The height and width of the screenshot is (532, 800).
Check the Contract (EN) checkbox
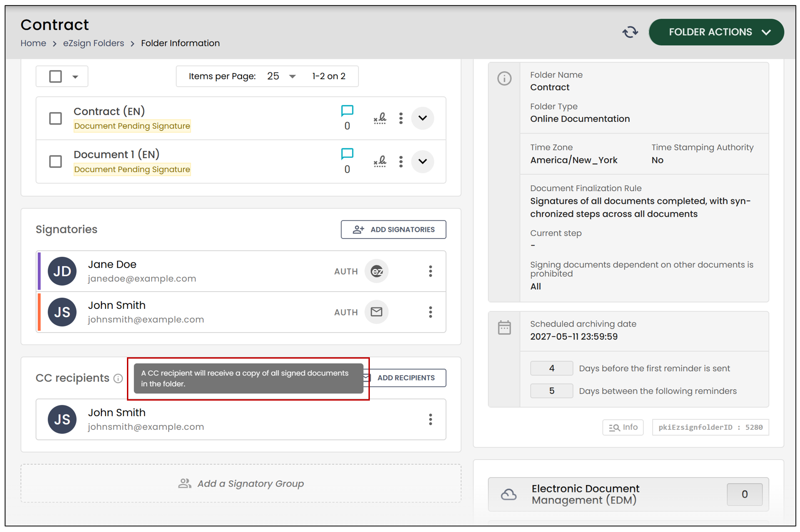tap(56, 118)
